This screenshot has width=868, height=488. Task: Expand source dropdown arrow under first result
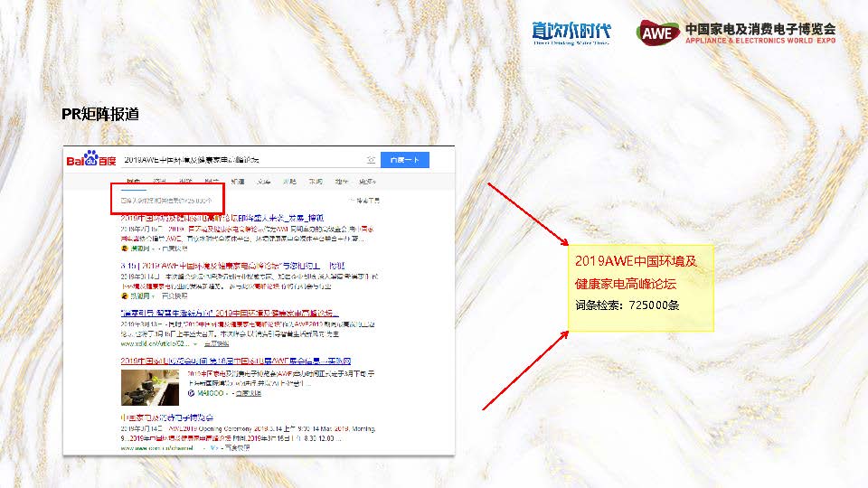click(x=154, y=249)
